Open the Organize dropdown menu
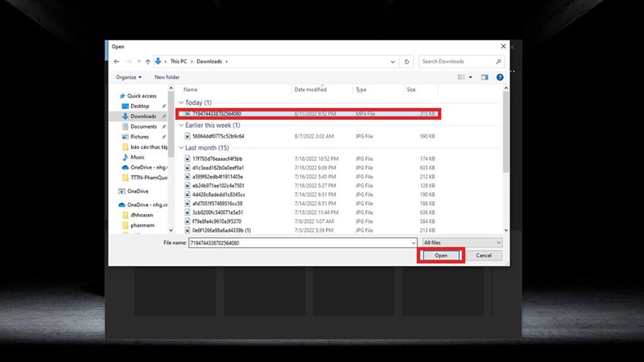Screen dimensions: 644x362 tap(128, 77)
